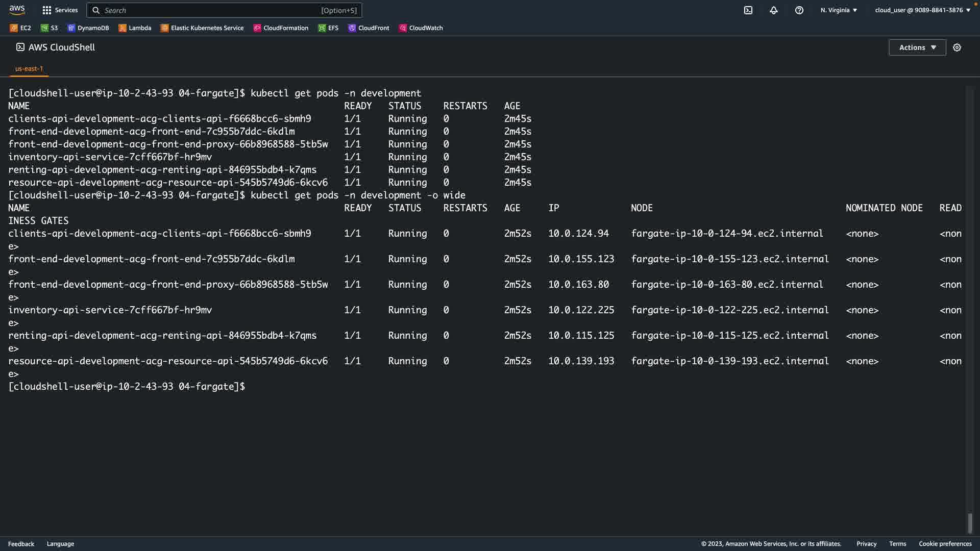Expand the cloud_user account menu
The width and height of the screenshot is (980, 551).
(x=922, y=10)
